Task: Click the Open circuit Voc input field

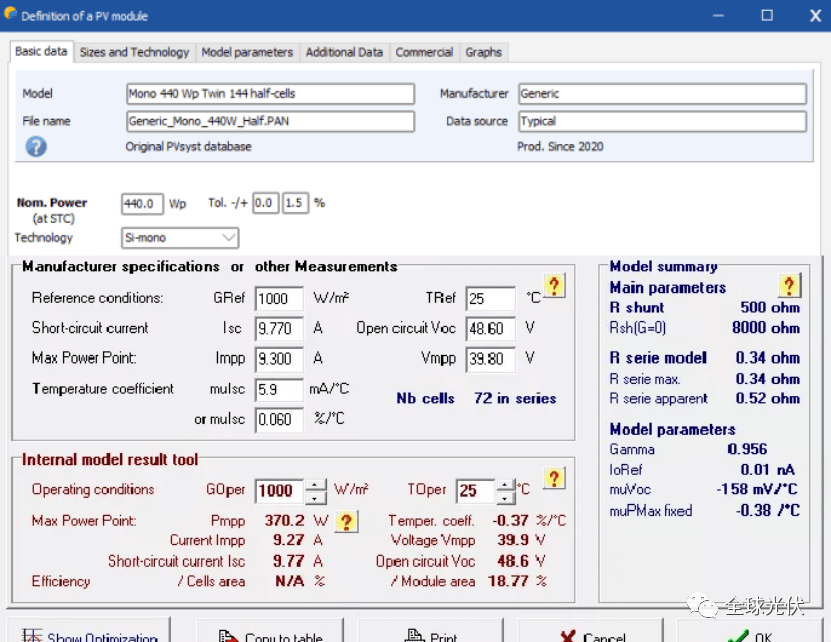Action: (490, 329)
